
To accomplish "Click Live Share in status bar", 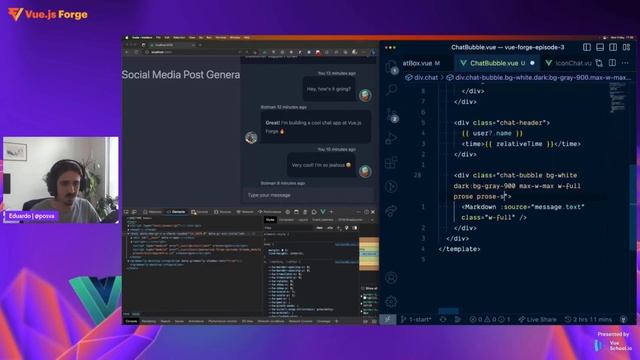I will (x=537, y=319).
